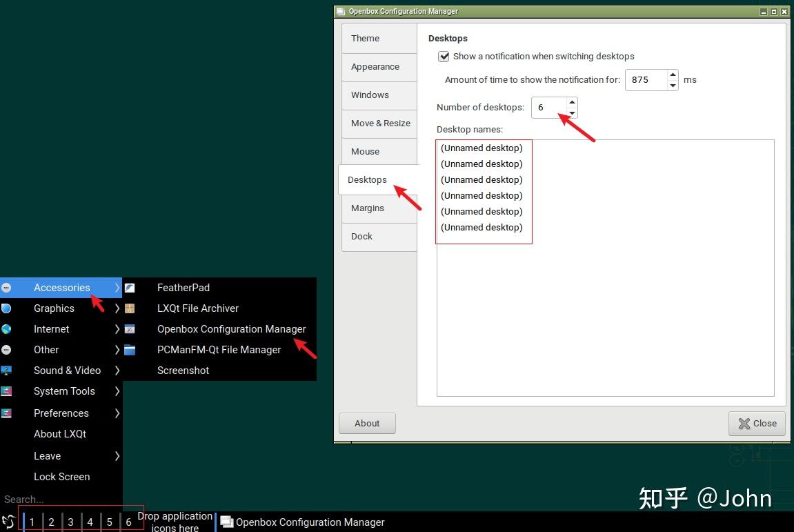794x532 pixels.
Task: Click the About button
Action: 367,424
